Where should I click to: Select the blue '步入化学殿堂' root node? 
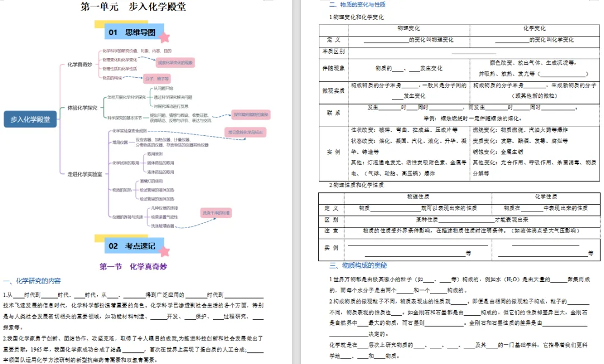click(30, 120)
